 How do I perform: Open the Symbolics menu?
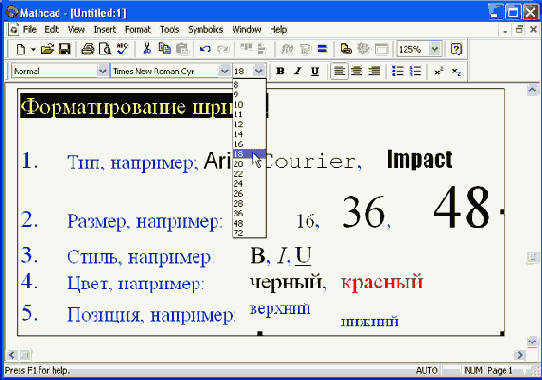205,30
